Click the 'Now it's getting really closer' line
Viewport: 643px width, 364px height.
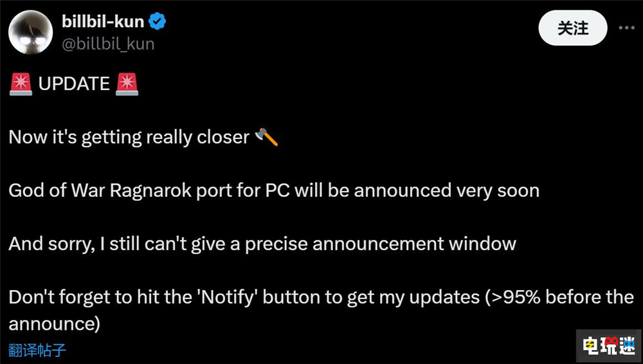click(129, 138)
